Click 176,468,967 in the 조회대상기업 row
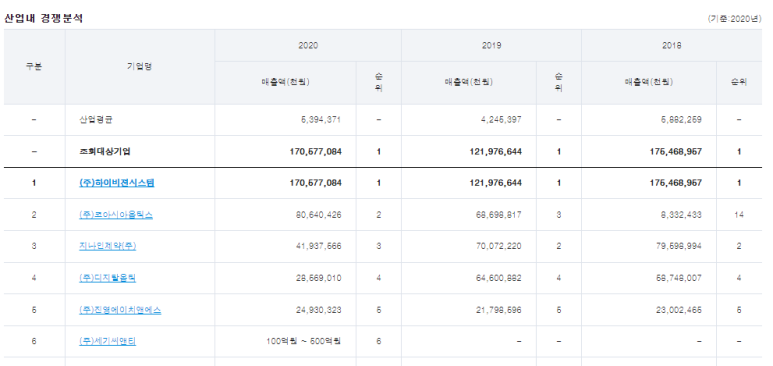 [x=676, y=152]
